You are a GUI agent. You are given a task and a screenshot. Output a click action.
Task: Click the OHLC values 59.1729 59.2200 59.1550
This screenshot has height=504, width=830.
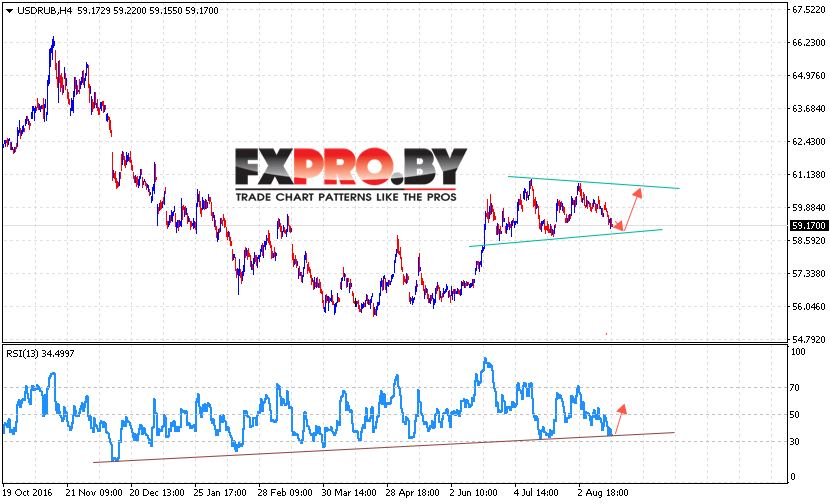tap(129, 11)
